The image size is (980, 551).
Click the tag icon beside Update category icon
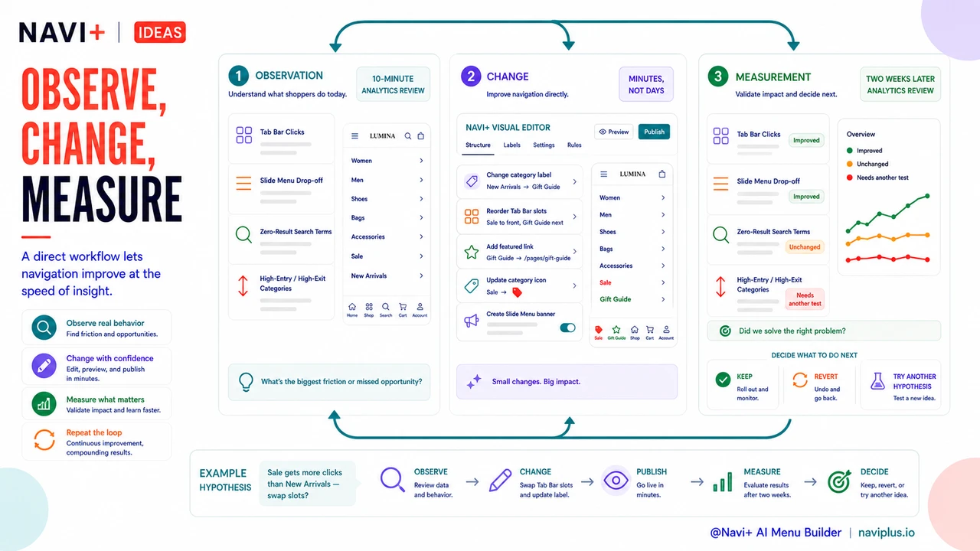472,286
